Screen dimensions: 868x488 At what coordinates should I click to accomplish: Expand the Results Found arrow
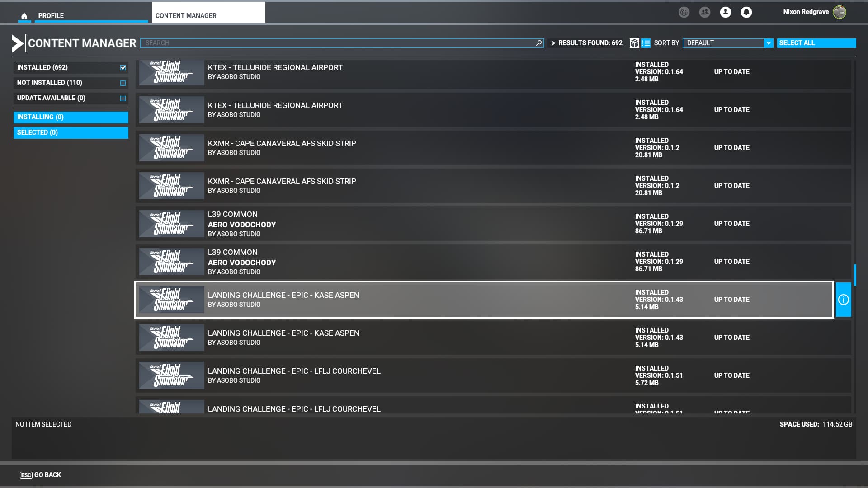click(x=553, y=43)
